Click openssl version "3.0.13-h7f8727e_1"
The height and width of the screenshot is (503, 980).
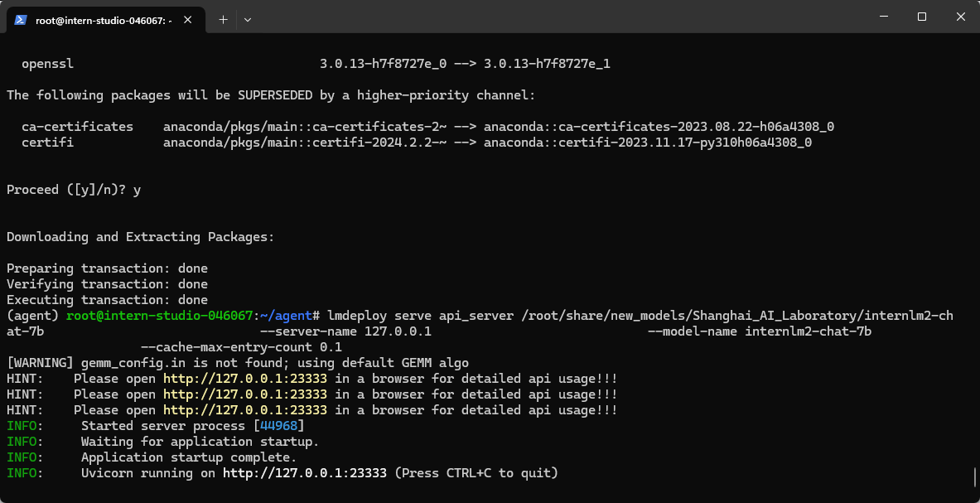click(x=547, y=64)
